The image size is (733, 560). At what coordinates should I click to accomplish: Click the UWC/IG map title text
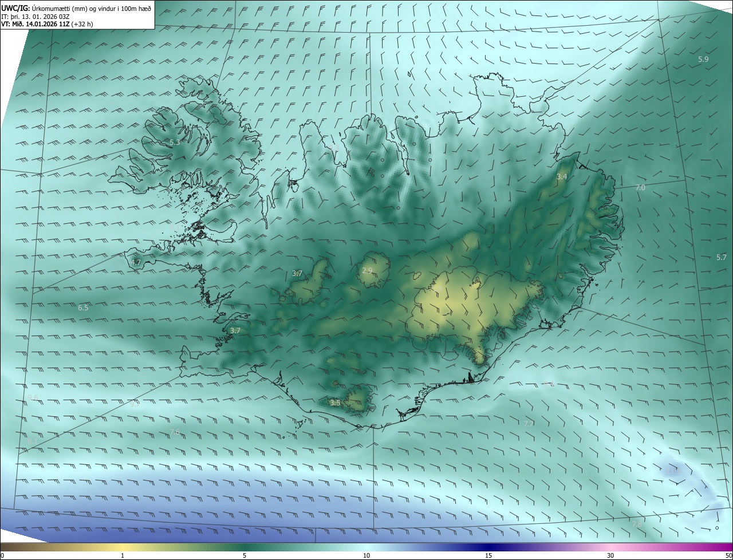click(x=76, y=8)
